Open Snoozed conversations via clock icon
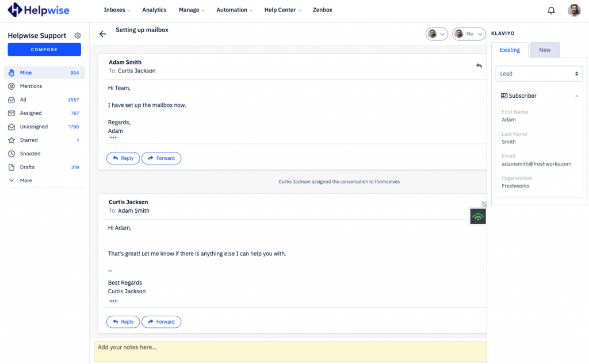 pos(13,154)
